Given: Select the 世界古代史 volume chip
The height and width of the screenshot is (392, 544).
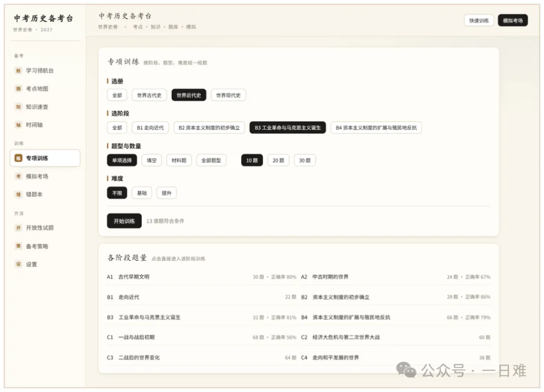Looking at the screenshot, I should [149, 95].
